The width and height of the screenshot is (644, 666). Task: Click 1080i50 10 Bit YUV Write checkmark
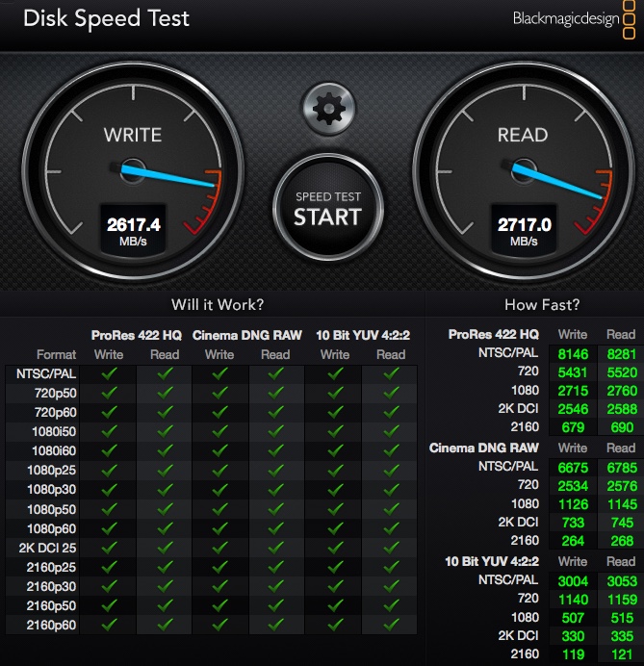click(x=336, y=431)
